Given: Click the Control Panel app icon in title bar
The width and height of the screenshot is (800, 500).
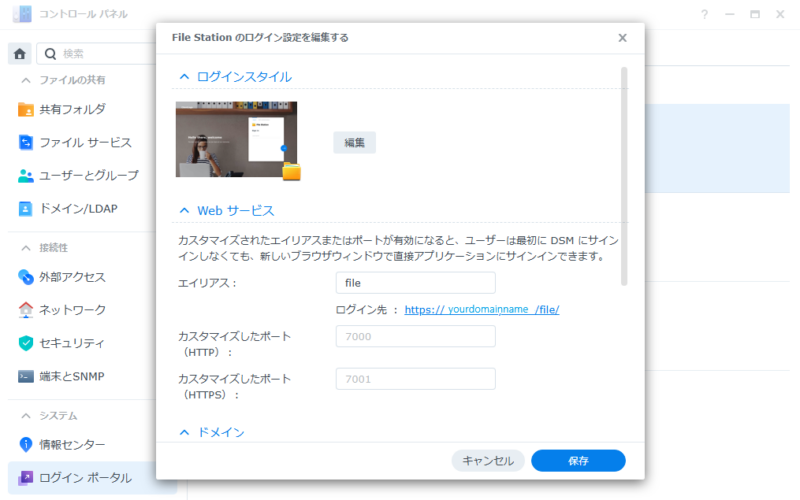Looking at the screenshot, I should point(22,14).
